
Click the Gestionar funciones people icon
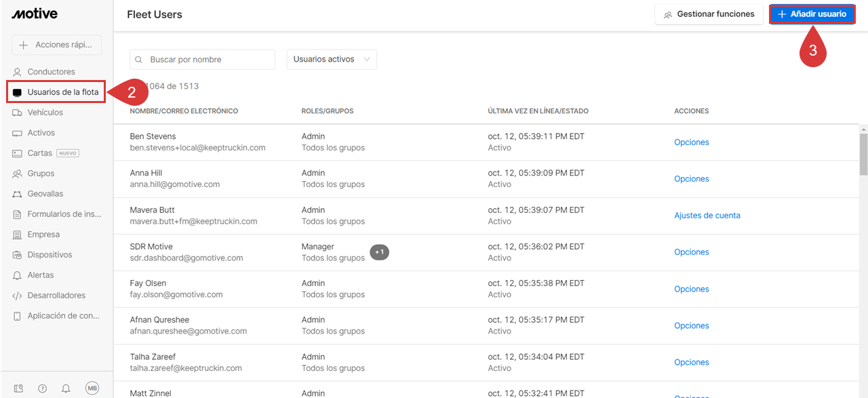(x=668, y=14)
